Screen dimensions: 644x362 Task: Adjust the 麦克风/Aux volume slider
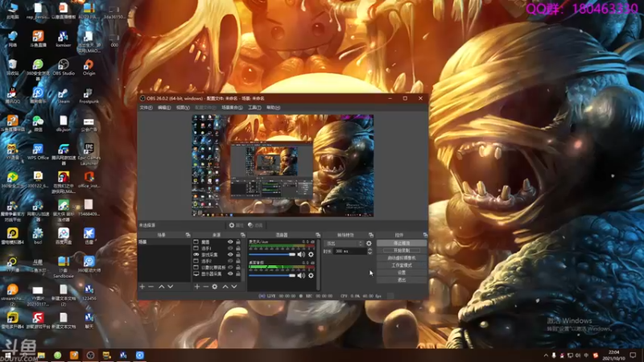272,254
